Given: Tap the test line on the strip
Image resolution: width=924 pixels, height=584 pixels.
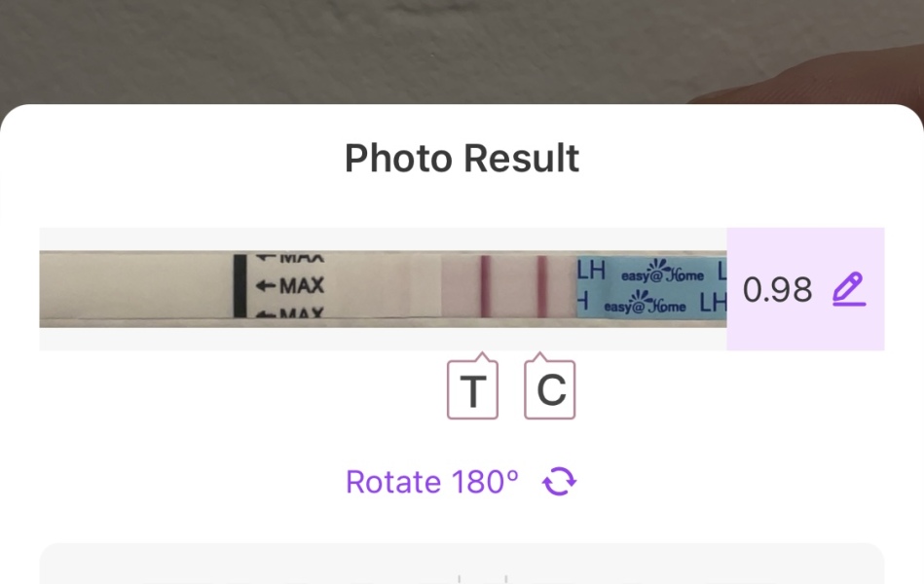Looking at the screenshot, I should pyautogui.click(x=483, y=289).
